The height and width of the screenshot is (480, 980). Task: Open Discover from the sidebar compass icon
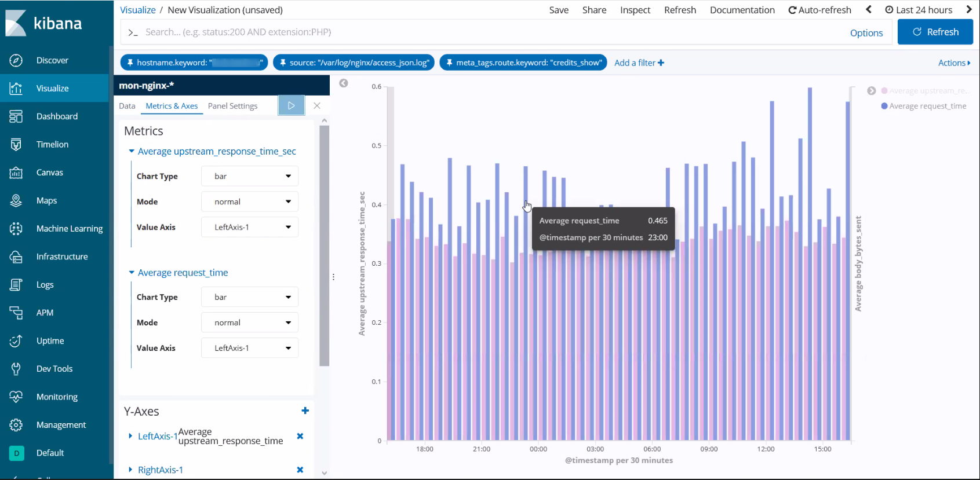(x=16, y=60)
